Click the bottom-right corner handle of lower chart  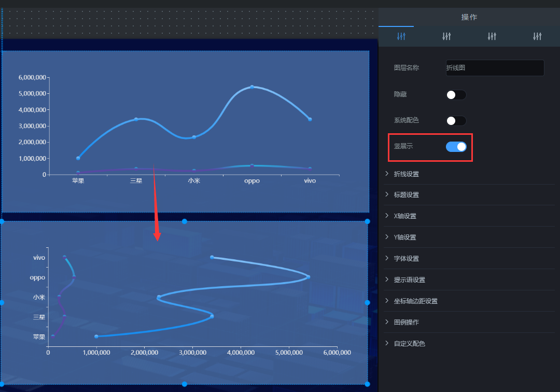[367, 384]
